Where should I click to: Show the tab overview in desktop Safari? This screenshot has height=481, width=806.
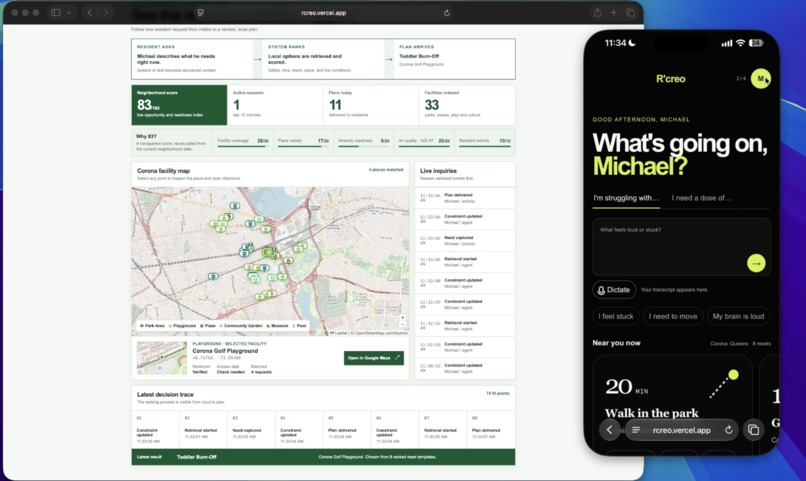coord(630,12)
